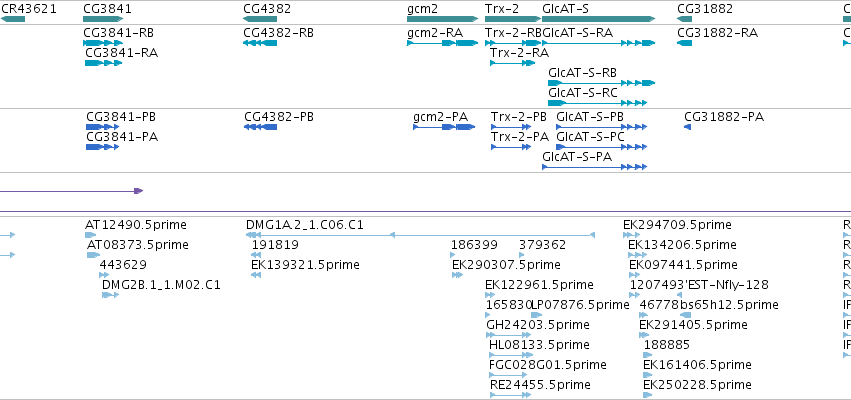Select the GlcAT-S gene label

point(565,9)
